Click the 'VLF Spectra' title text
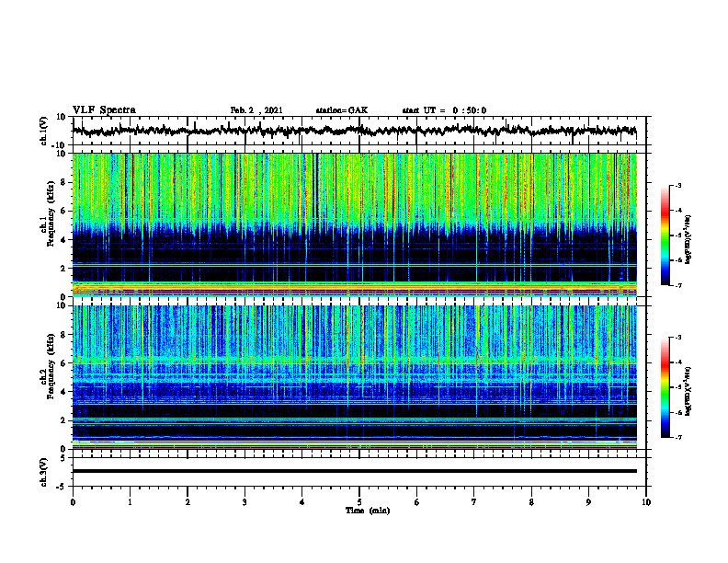728x563 pixels. (105, 110)
